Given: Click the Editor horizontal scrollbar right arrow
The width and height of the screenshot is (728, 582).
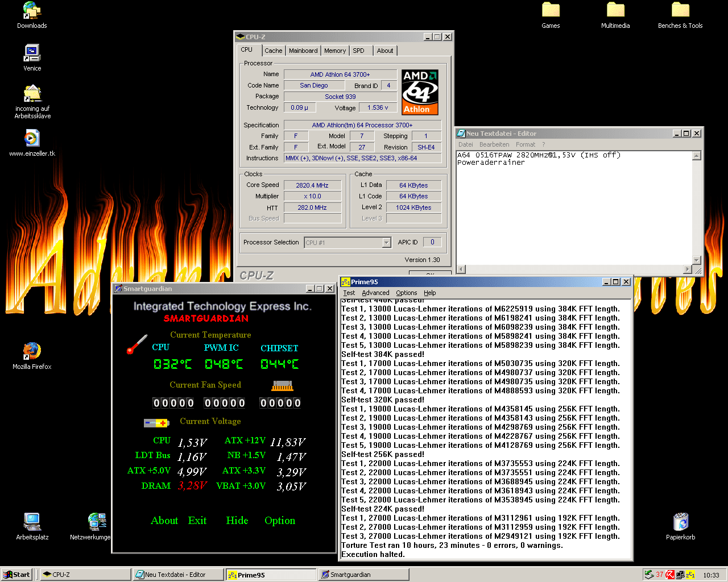Looking at the screenshot, I should point(688,269).
